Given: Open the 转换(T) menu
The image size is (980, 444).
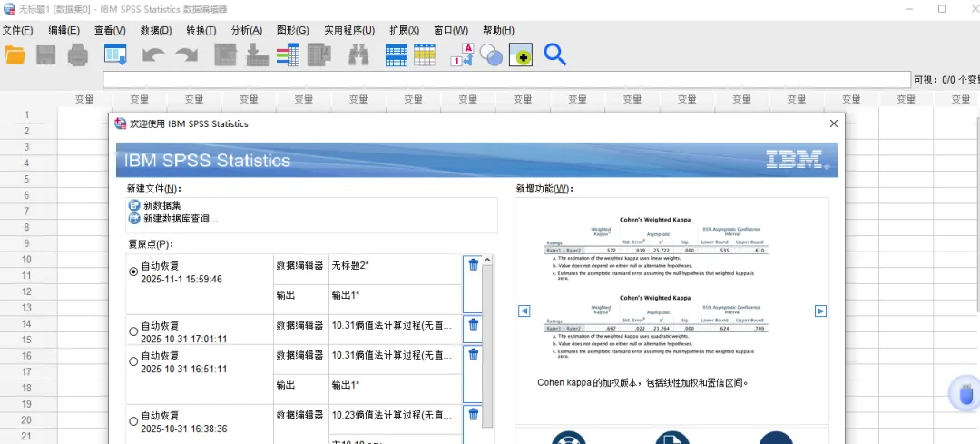Looking at the screenshot, I should point(201,31).
